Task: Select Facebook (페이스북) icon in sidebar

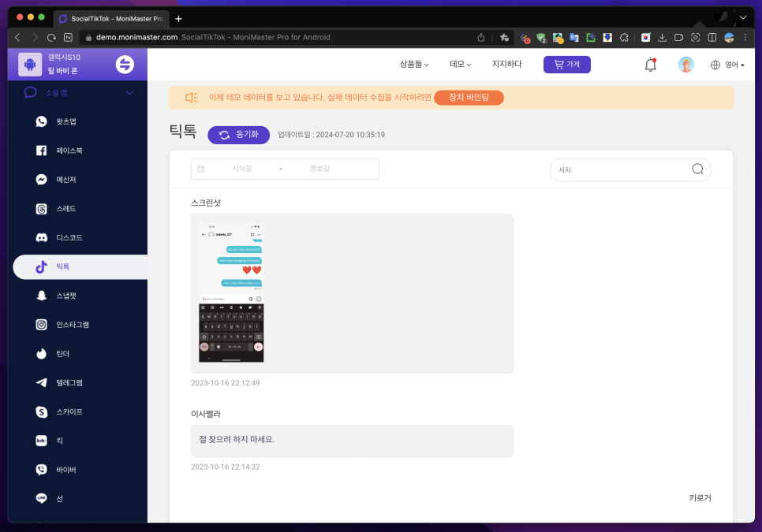Action: (41, 151)
